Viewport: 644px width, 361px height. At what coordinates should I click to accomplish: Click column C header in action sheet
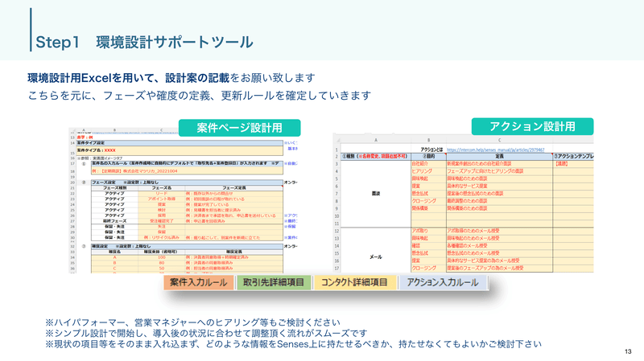(499, 140)
